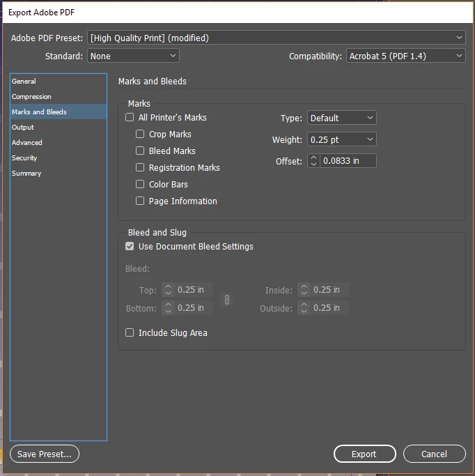
Task: Open the marks Weight dropdown
Action: coord(342,139)
